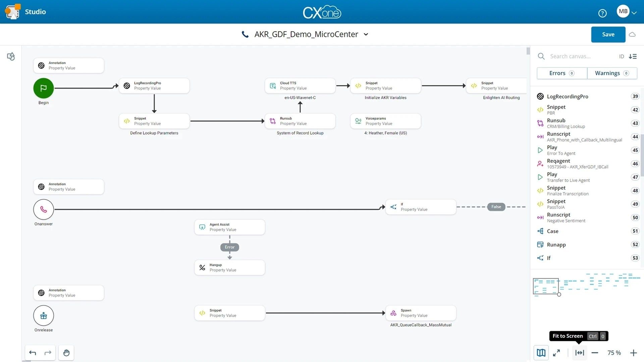Image resolution: width=644 pixels, height=362 pixels.
Task: Click the Save button
Action: coord(608,34)
